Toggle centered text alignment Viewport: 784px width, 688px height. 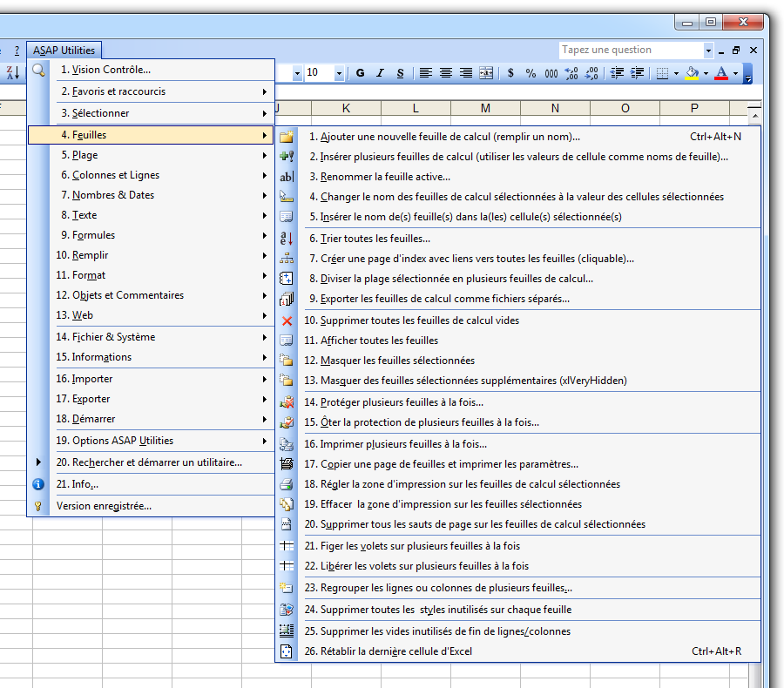tap(445, 73)
